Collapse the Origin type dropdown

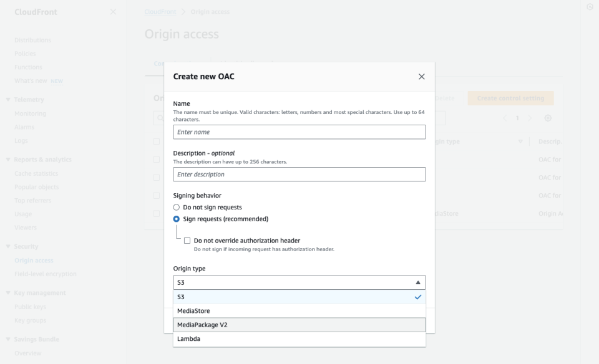point(419,282)
